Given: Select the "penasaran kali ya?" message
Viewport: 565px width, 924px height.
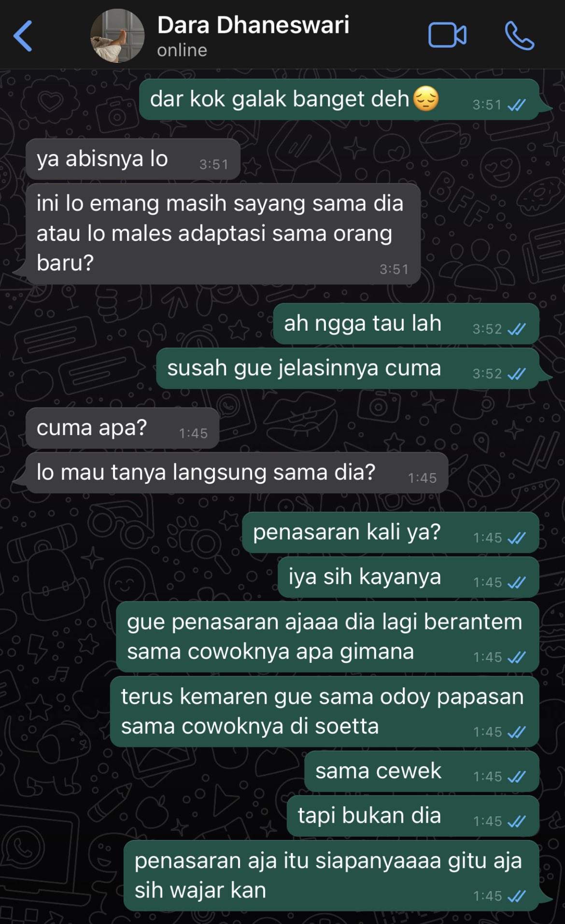Looking at the screenshot, I should click(391, 532).
